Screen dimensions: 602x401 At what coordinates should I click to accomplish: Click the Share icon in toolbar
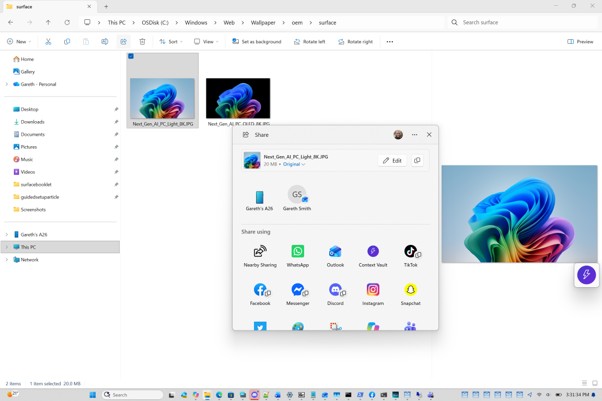[x=123, y=41]
